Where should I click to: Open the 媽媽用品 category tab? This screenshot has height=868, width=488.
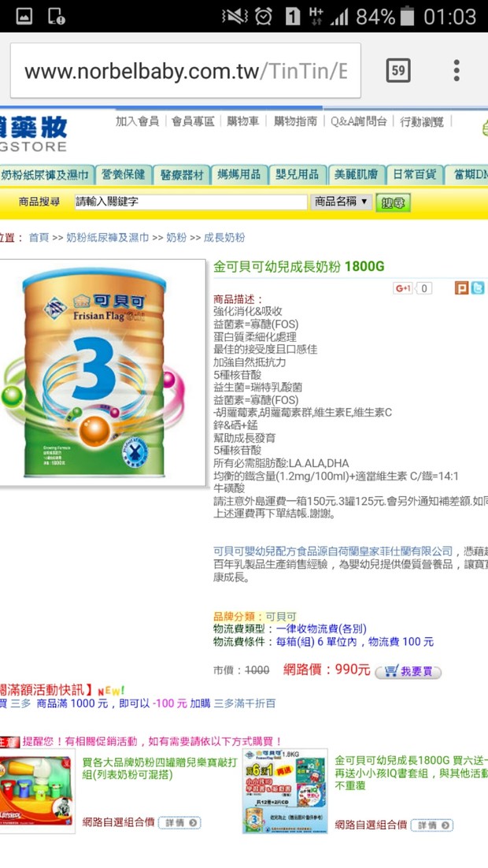(239, 175)
